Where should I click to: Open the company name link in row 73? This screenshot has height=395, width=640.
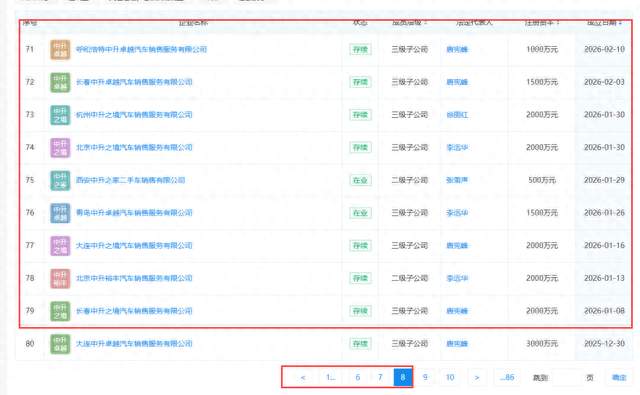(134, 115)
